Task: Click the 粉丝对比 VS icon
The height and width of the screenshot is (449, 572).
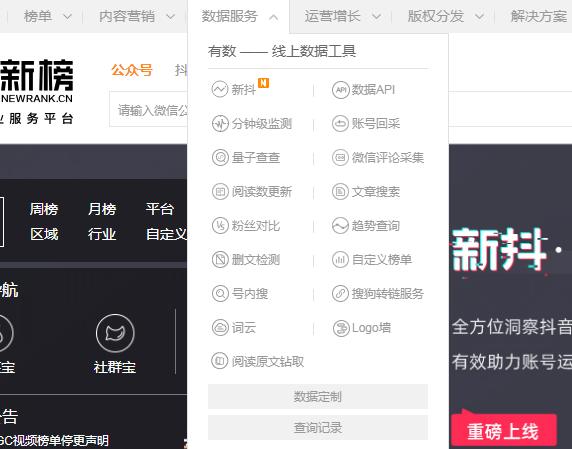Action: [x=220, y=225]
